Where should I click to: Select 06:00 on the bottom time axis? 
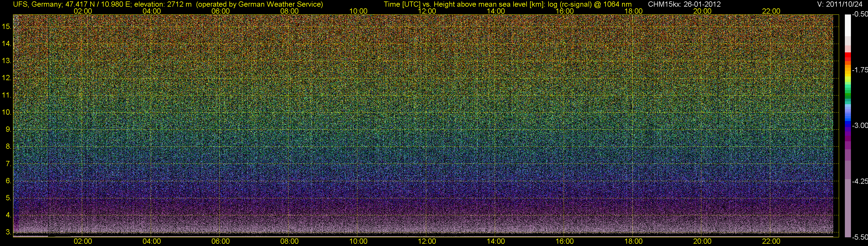click(x=220, y=241)
